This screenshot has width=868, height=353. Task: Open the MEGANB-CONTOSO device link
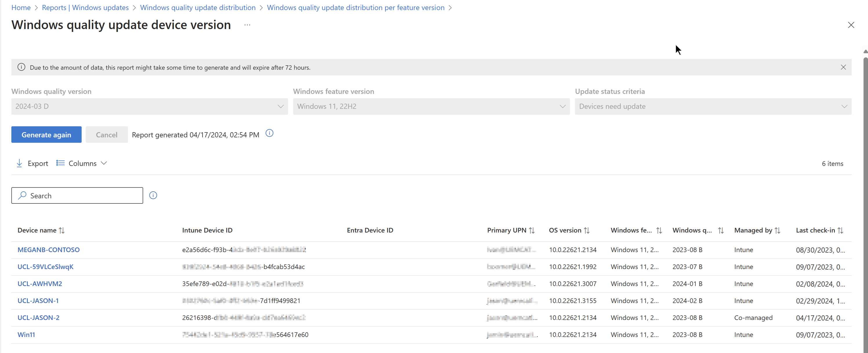pyautogui.click(x=48, y=250)
